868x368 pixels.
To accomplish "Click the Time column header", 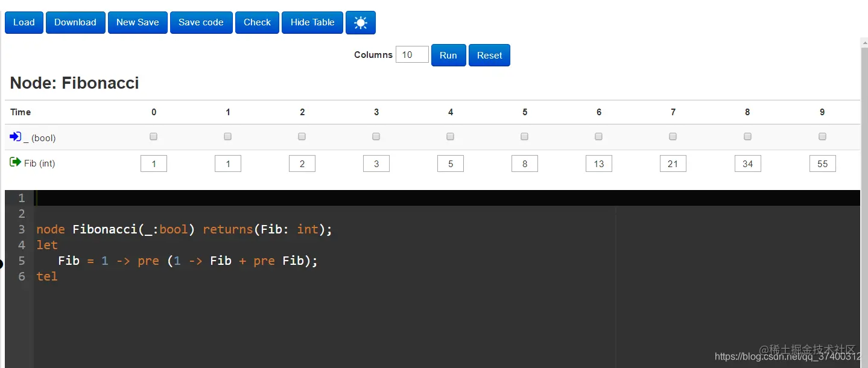I will (21, 112).
